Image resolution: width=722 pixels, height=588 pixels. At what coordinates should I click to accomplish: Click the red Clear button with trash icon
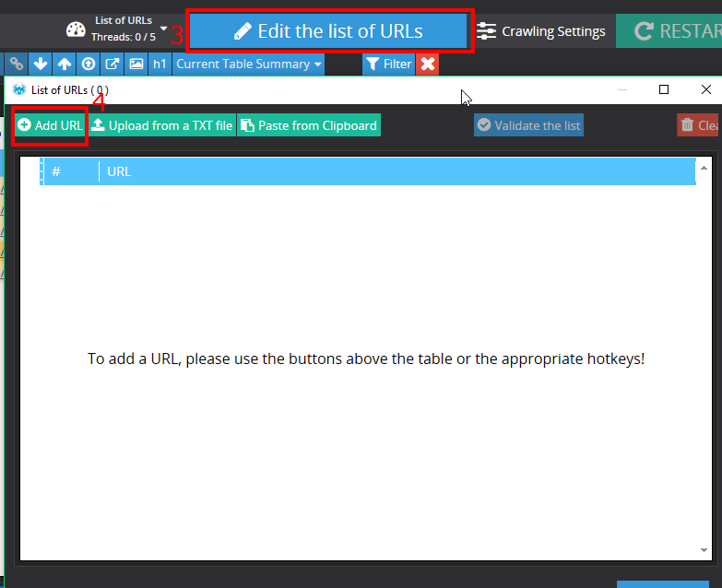pos(699,125)
